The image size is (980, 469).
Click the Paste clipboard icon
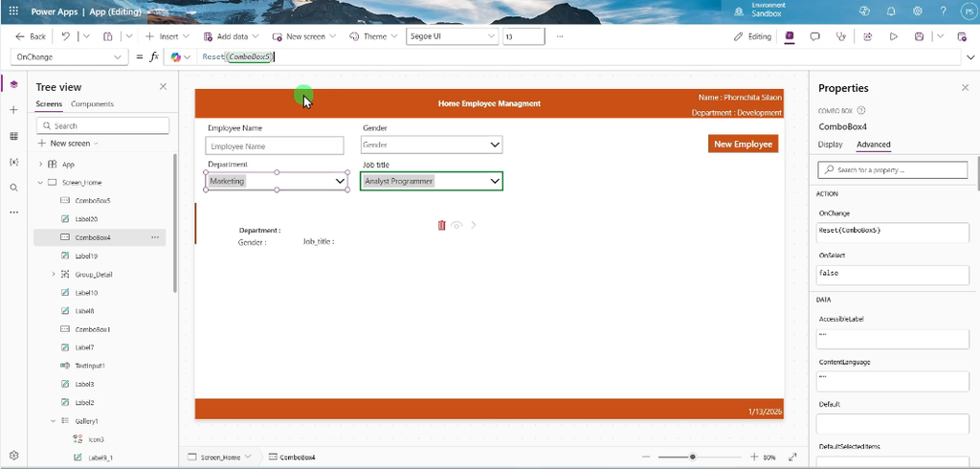107,37
